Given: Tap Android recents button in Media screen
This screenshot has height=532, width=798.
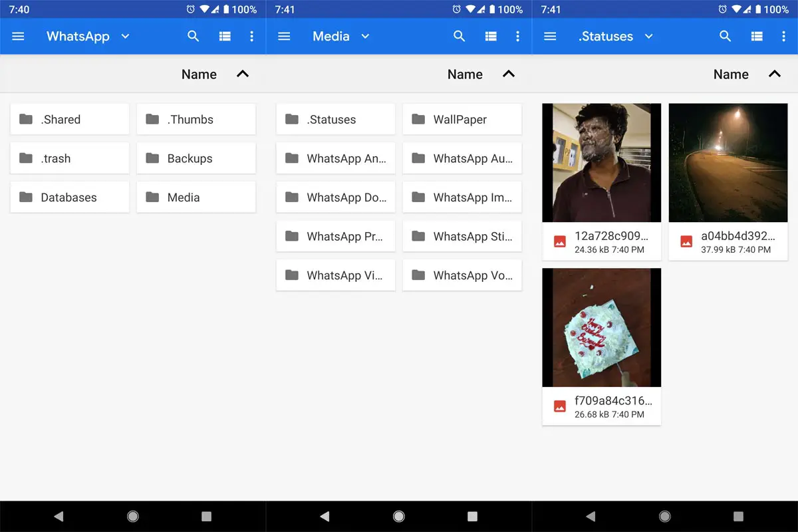Looking at the screenshot, I should pos(472,516).
